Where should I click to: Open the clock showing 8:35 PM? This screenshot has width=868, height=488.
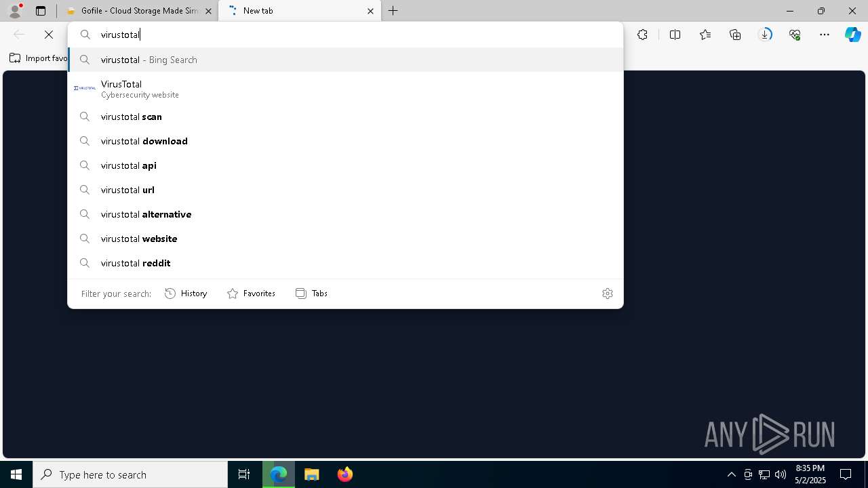(810, 474)
